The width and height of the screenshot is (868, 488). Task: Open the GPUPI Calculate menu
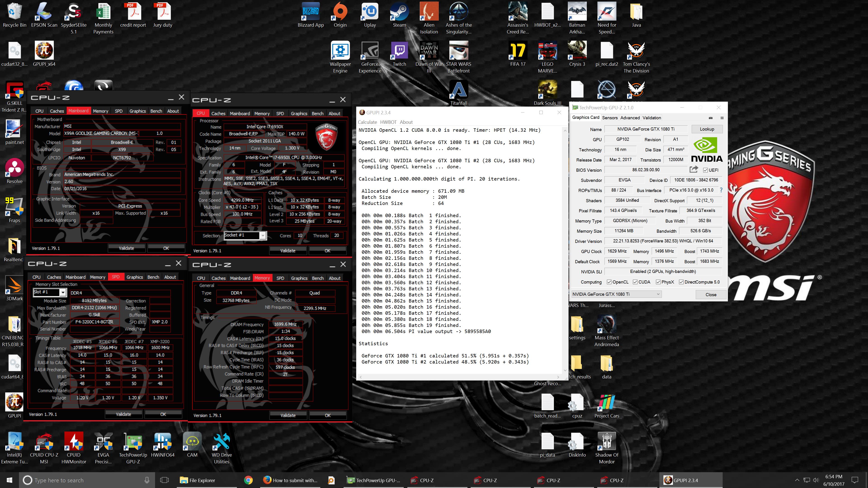click(x=367, y=122)
